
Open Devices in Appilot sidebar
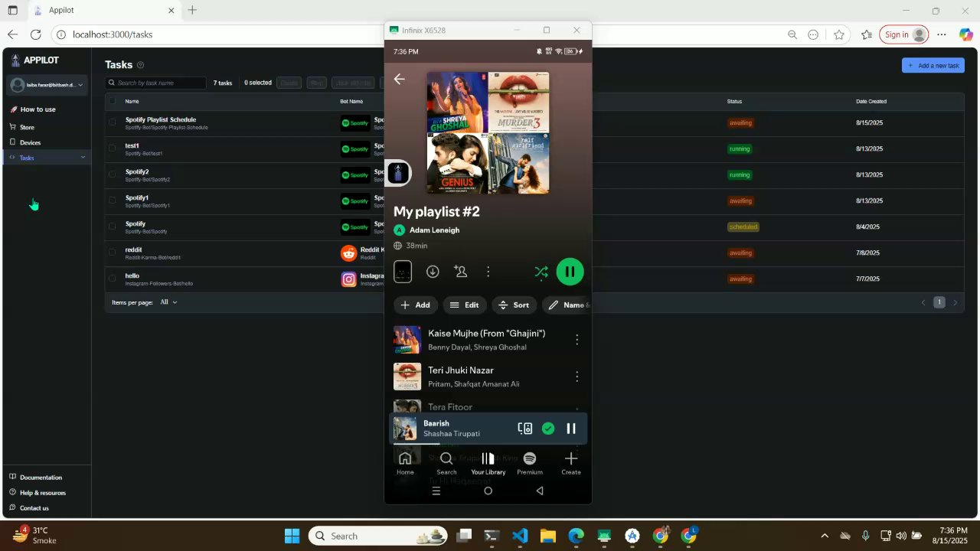[x=30, y=142]
